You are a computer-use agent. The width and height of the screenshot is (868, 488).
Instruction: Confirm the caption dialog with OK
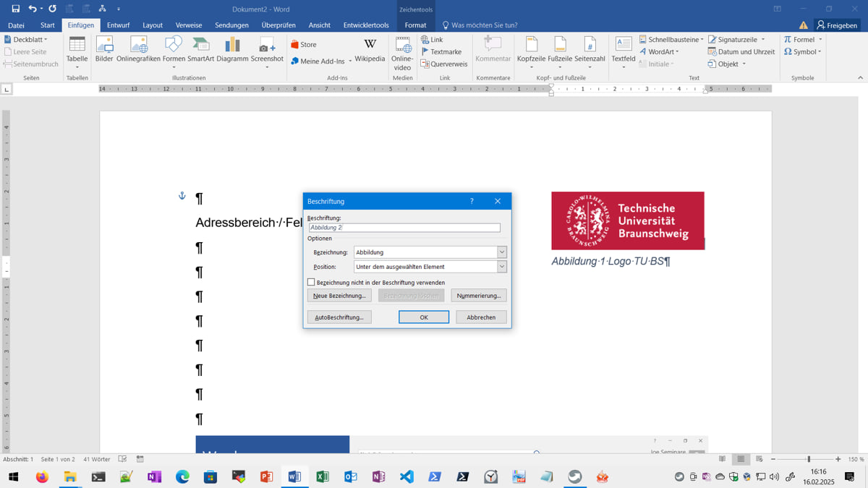424,317
